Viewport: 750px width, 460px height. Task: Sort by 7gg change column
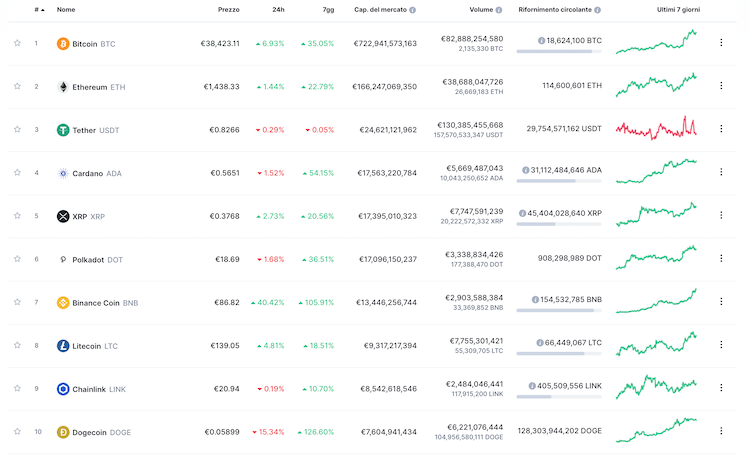(x=328, y=10)
